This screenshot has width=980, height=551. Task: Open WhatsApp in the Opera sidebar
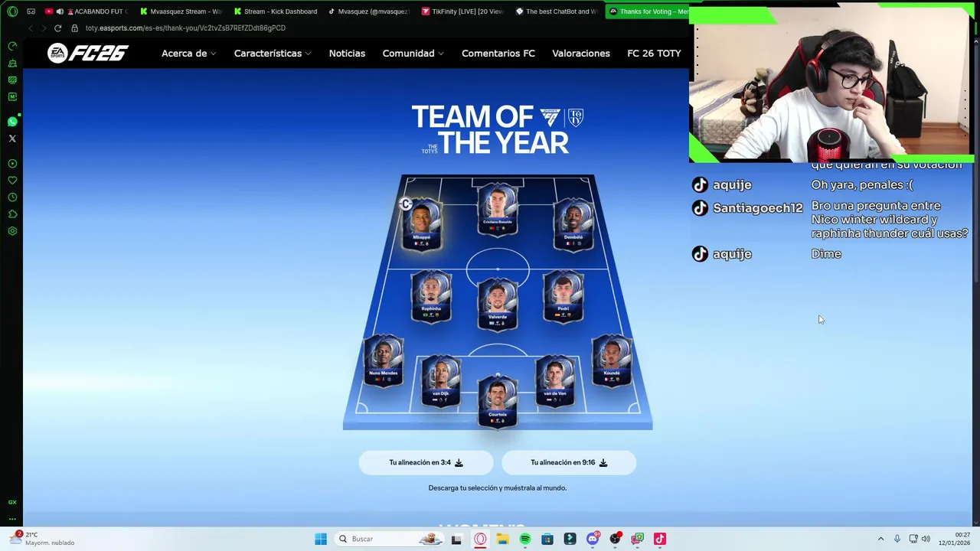coord(12,122)
